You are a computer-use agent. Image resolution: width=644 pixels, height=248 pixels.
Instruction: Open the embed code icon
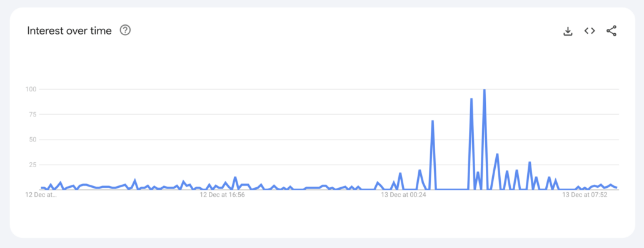pyautogui.click(x=590, y=31)
